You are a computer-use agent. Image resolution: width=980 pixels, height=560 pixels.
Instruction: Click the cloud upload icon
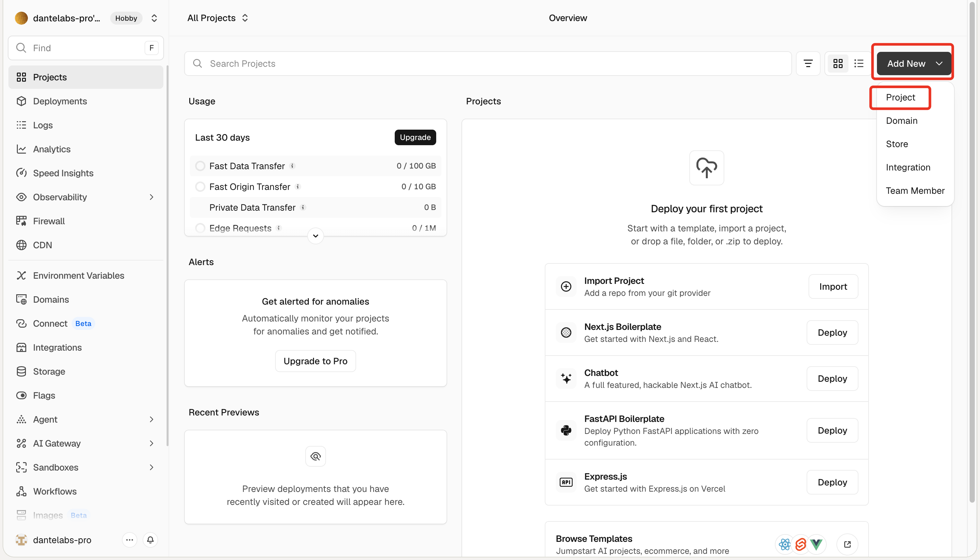706,168
